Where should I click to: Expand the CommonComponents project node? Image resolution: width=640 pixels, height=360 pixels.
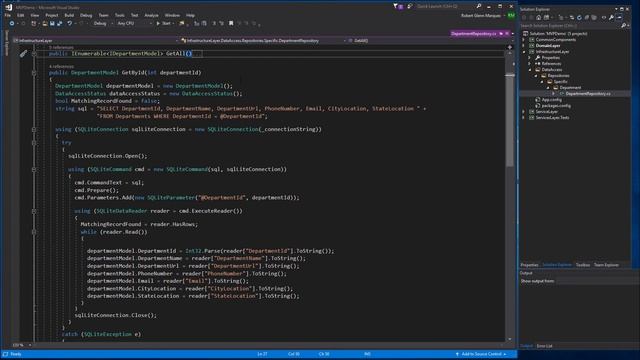pos(524,40)
